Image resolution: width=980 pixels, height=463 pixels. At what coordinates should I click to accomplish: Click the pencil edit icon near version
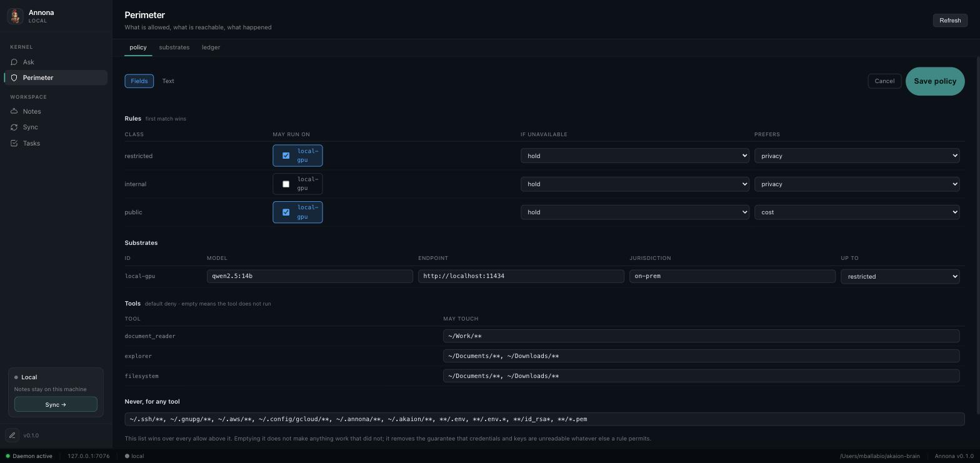[12, 436]
